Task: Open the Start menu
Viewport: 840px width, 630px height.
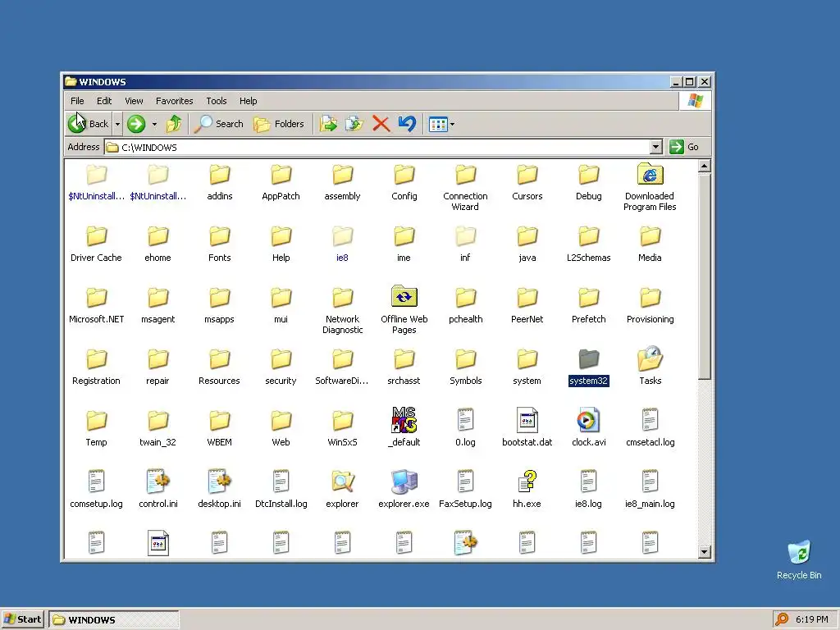Action: click(22, 619)
